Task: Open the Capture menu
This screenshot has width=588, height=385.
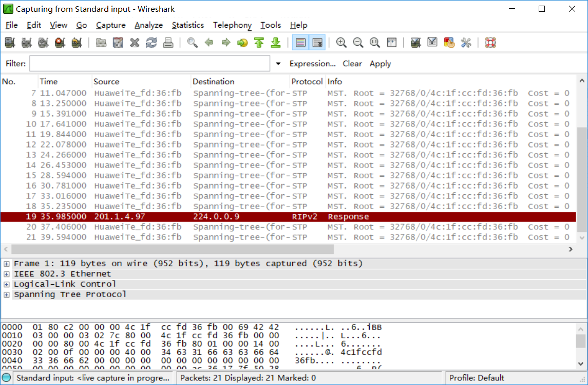Action: coord(110,25)
